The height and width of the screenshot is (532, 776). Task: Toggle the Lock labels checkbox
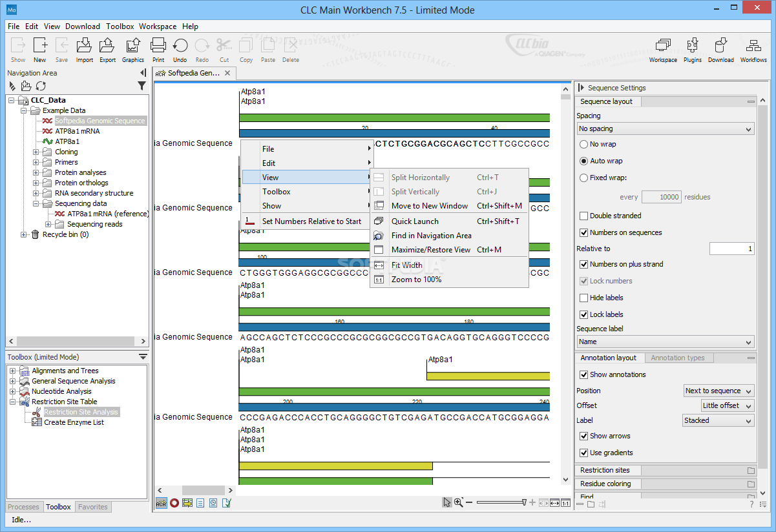pos(584,314)
